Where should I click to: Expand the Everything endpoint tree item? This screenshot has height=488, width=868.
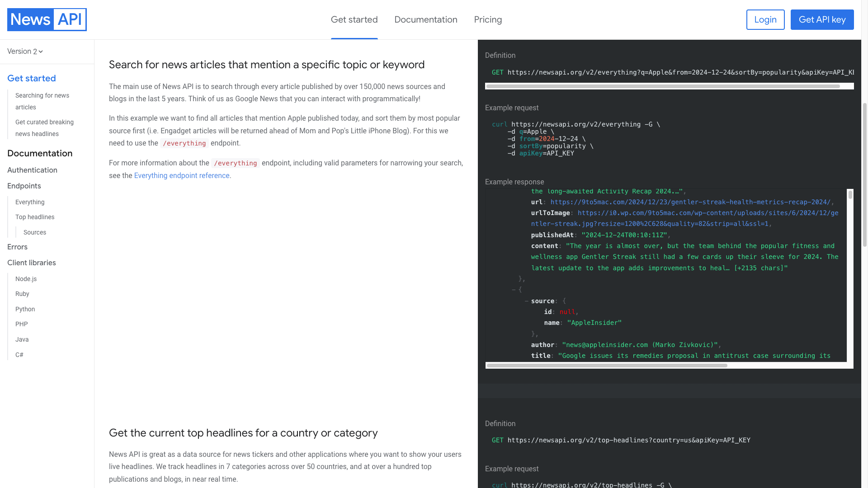(x=30, y=202)
